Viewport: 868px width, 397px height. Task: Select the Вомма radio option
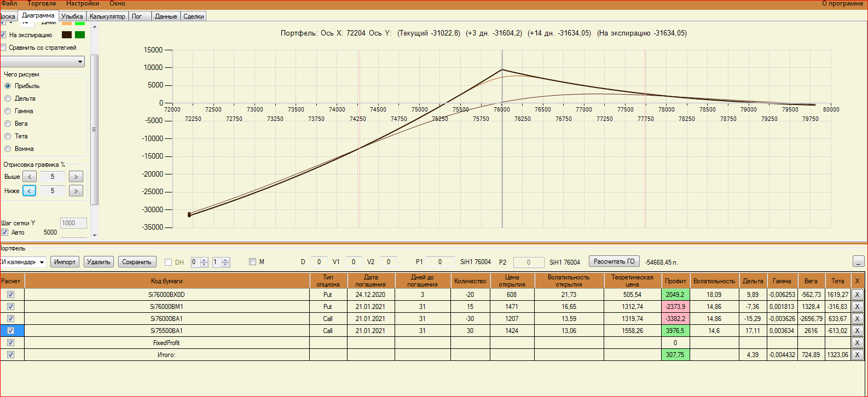8,149
